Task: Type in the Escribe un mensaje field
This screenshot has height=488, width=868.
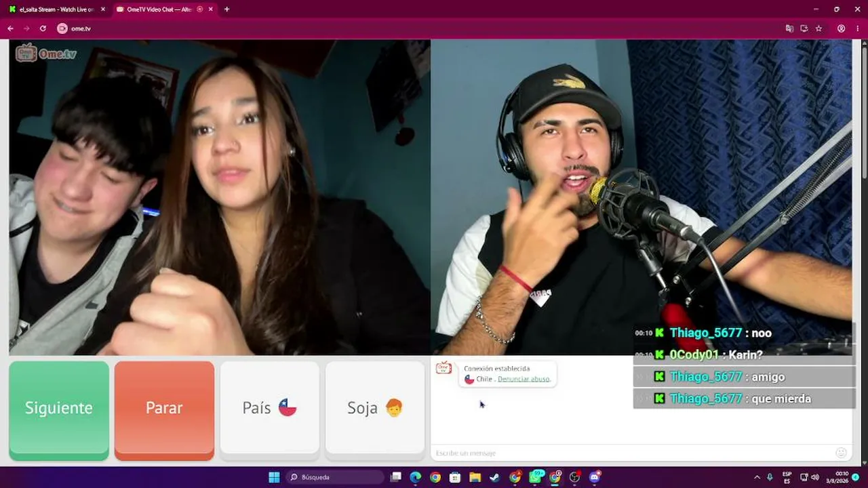Action: pos(631,453)
